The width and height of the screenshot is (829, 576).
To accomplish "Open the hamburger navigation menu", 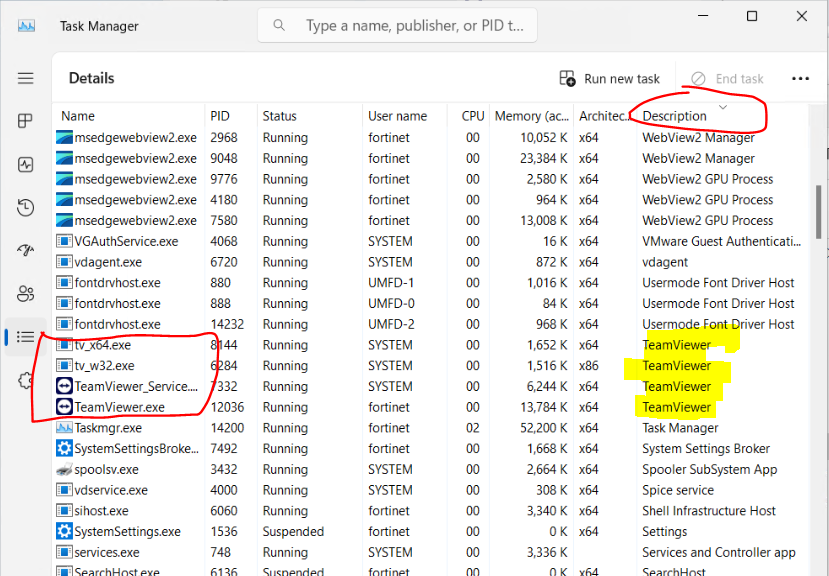I will pos(25,78).
